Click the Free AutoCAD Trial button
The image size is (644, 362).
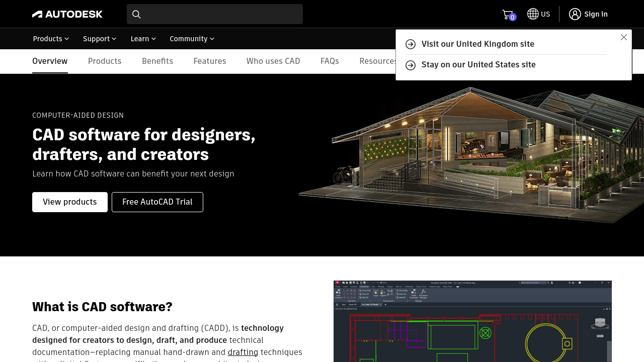[157, 202]
